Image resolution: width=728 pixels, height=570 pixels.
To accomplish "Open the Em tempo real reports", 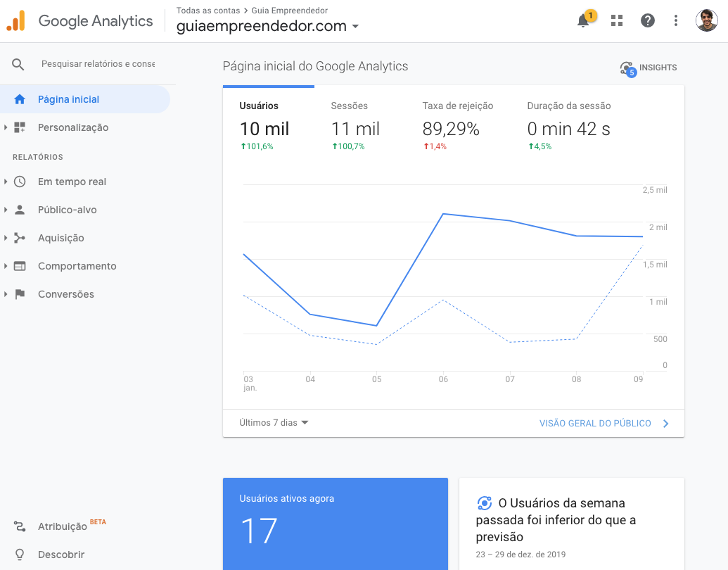I will (72, 182).
